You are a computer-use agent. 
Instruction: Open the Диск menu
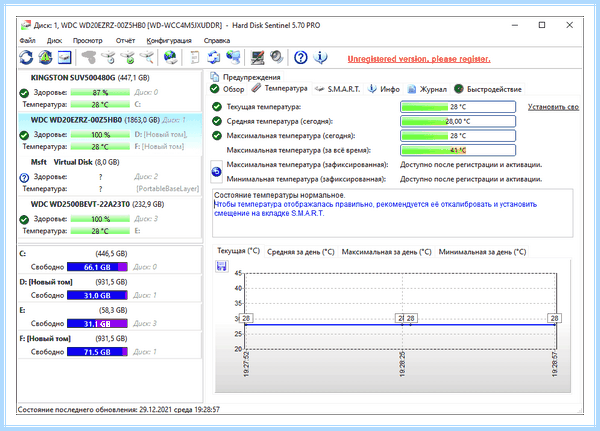[x=54, y=41]
